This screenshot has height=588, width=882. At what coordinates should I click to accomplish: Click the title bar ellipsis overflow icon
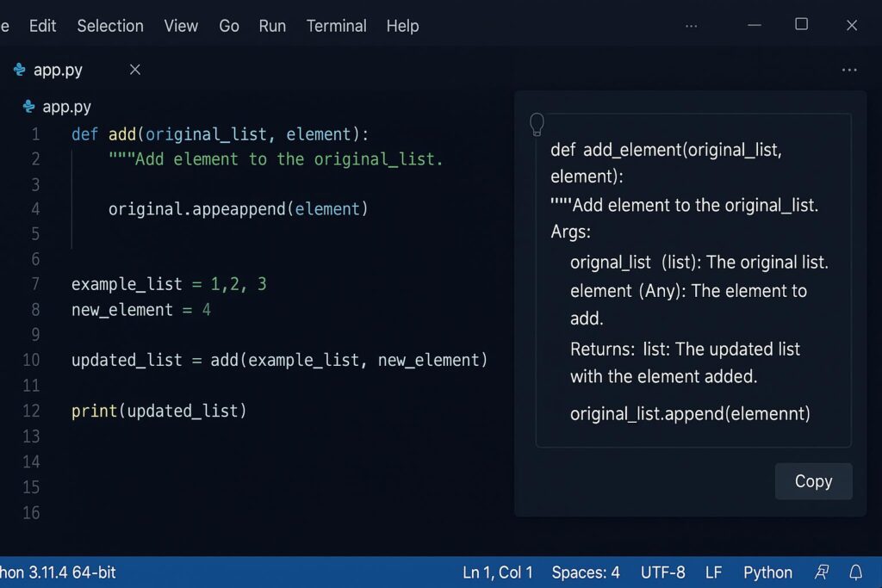coord(692,26)
